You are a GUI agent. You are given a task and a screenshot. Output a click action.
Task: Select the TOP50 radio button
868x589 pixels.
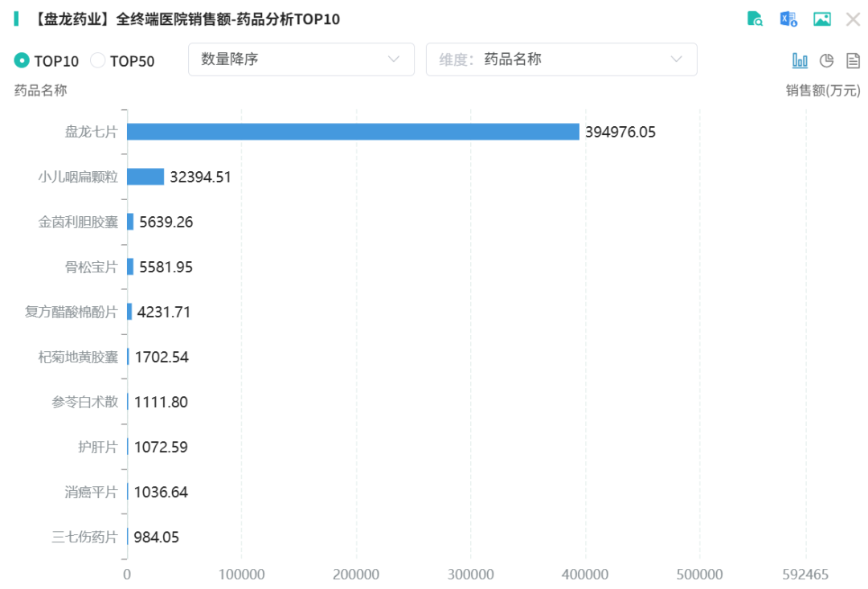point(98,60)
